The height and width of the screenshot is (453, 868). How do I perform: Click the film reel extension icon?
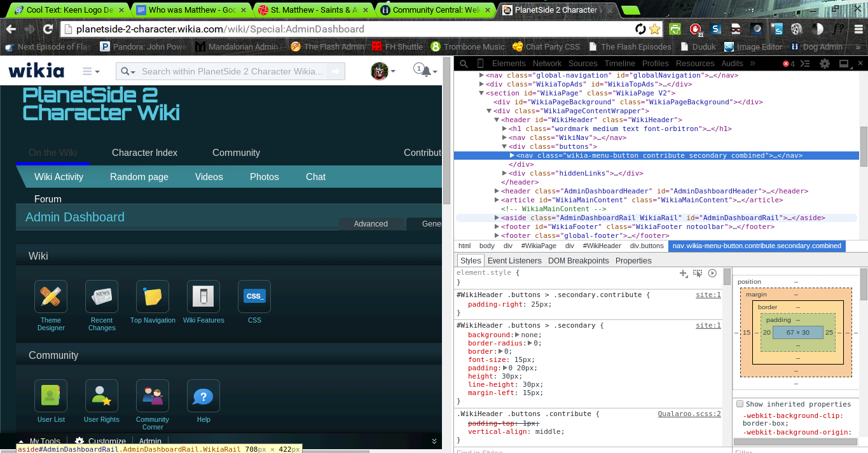pos(797,29)
